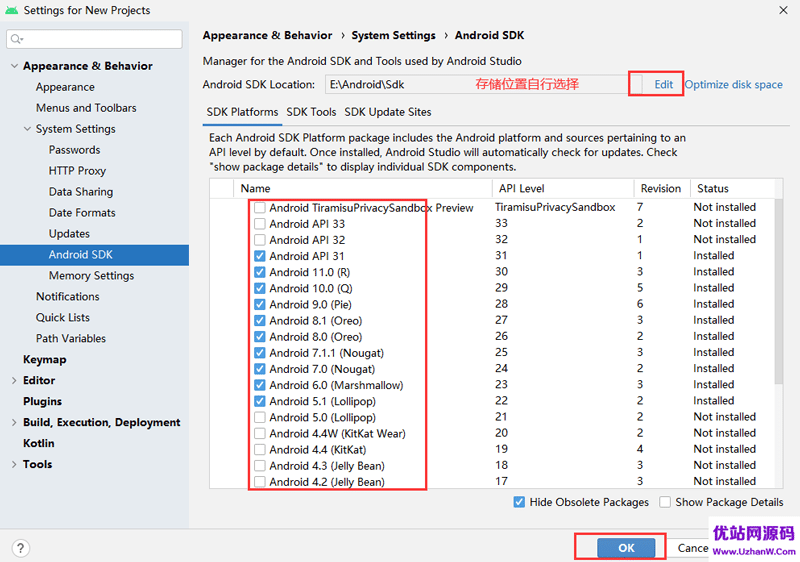This screenshot has width=800, height=562.
Task: Sort table by Revision column header
Action: (x=662, y=189)
